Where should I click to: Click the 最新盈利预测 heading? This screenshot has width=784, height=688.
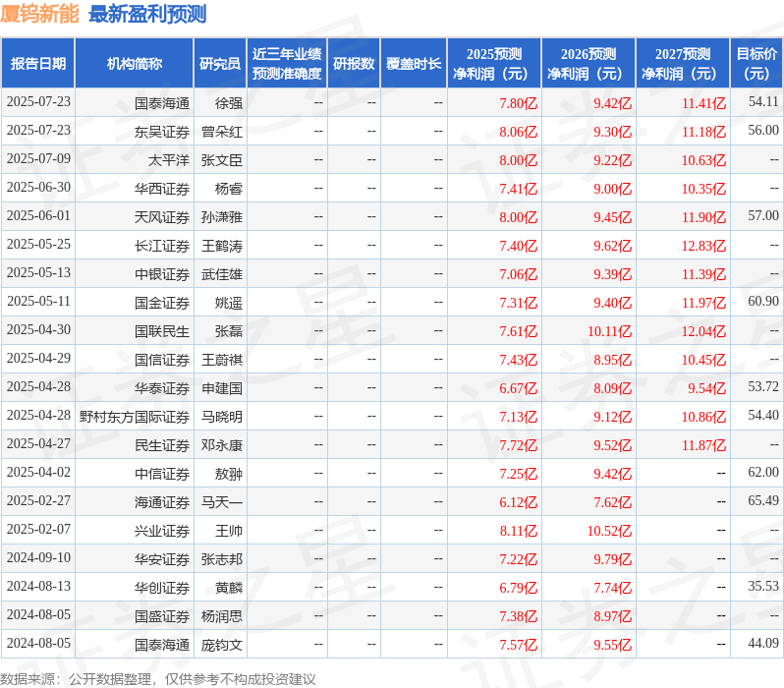coord(147,14)
